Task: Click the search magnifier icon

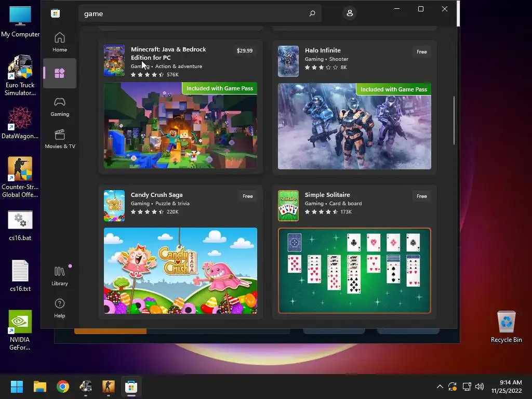Action: pos(312,14)
